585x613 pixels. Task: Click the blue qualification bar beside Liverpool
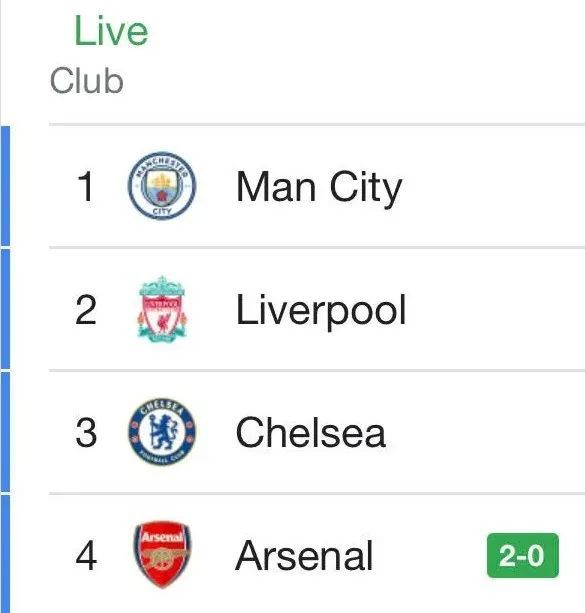click(x=5, y=309)
